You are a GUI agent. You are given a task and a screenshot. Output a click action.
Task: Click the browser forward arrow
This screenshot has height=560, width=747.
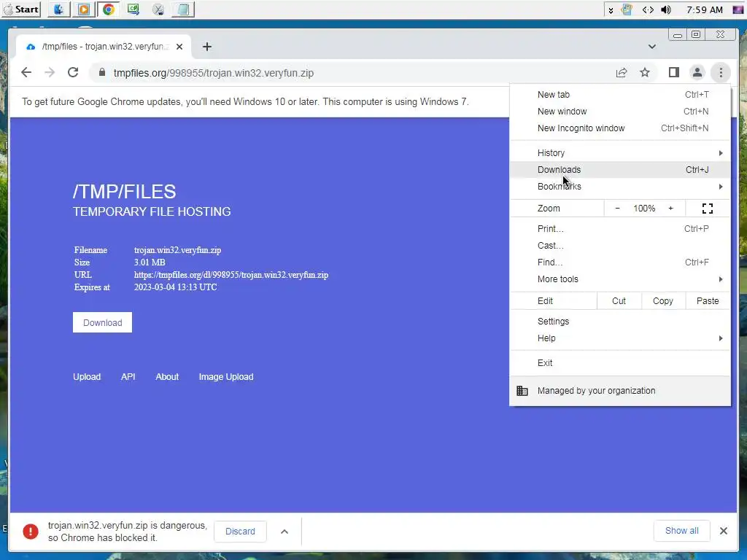[x=50, y=72]
